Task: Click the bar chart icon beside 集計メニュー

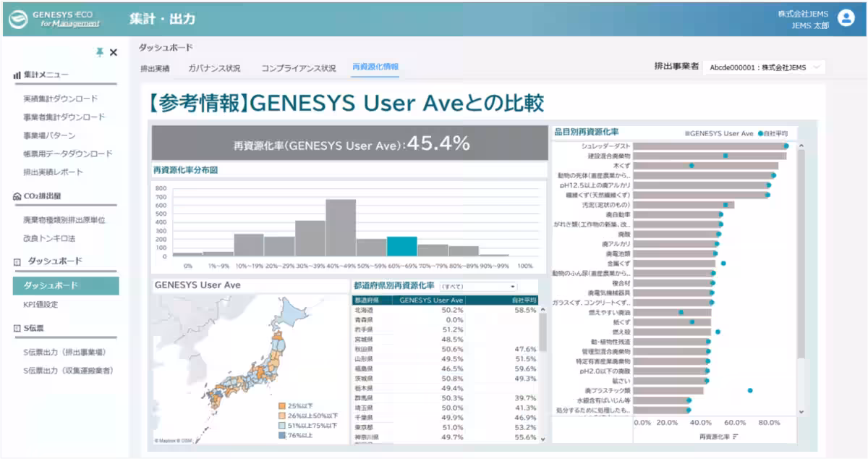Action: [17, 75]
